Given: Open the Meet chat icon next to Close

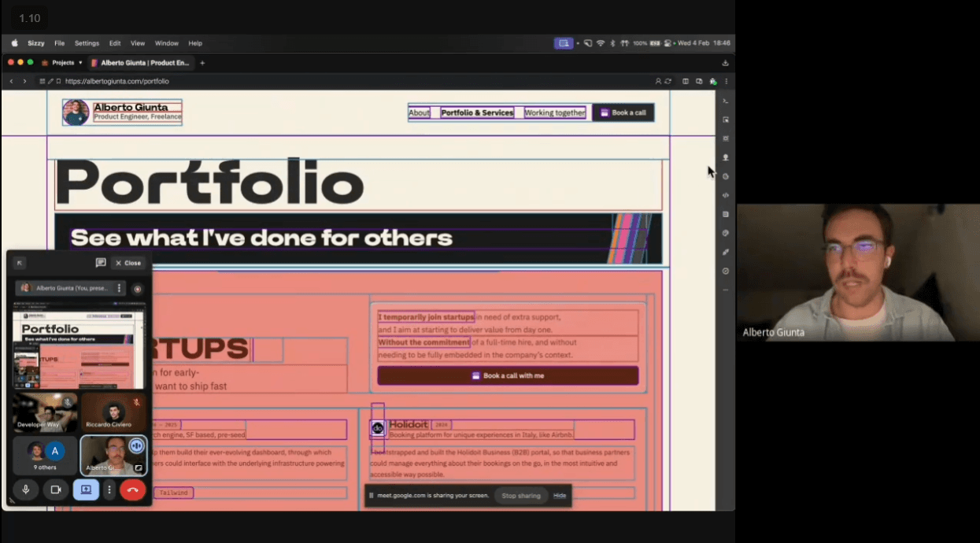Looking at the screenshot, I should point(101,263).
